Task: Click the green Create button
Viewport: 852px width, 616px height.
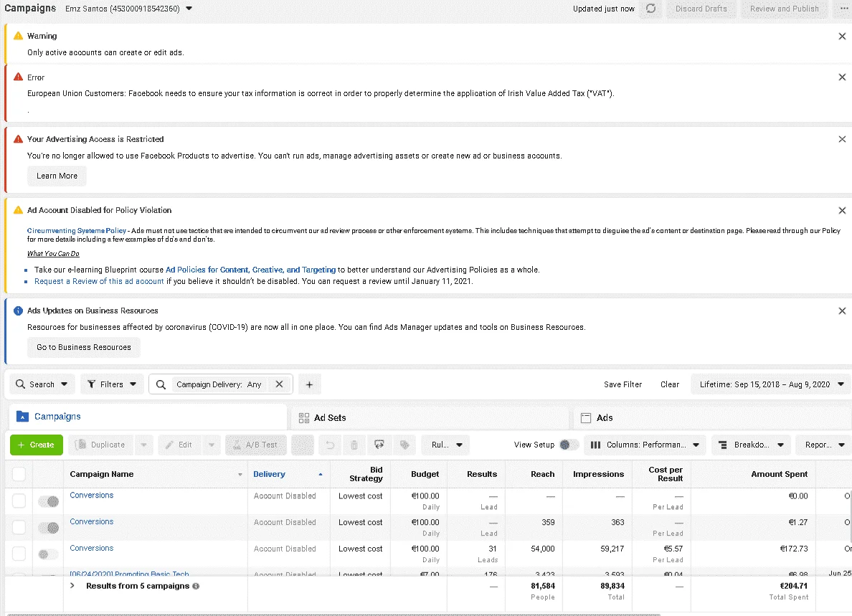Action: 37,445
